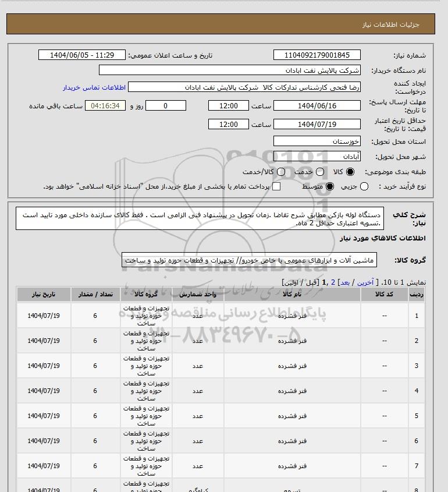Go to the بعد page link
The width and height of the screenshot is (448, 492).
tap(345, 282)
